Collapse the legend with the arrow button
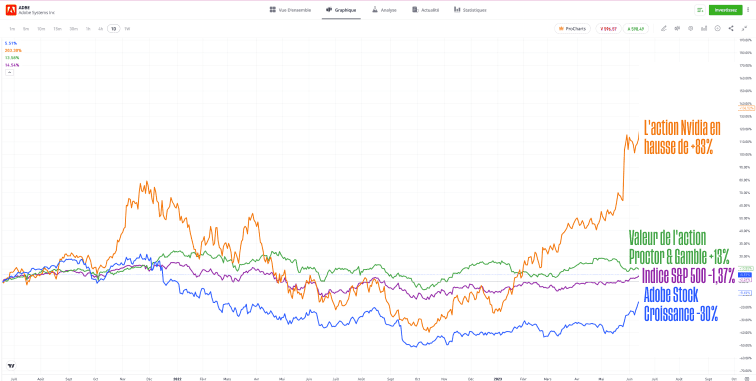This screenshot has width=756, height=381. [x=9, y=72]
